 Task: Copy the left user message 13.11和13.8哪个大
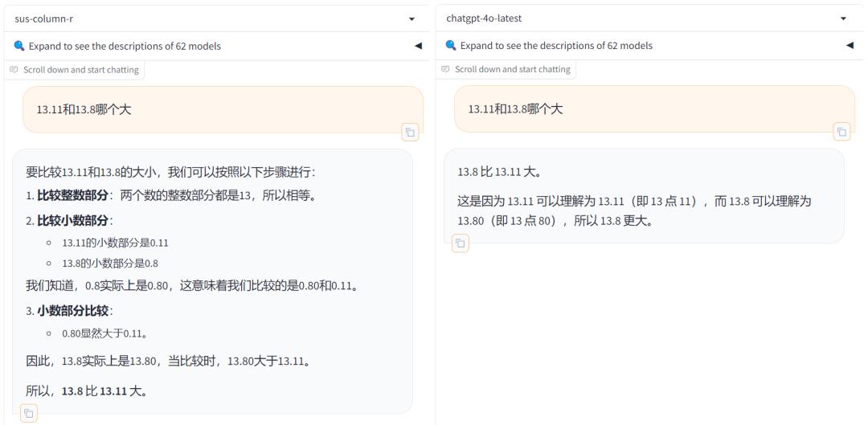[410, 132]
